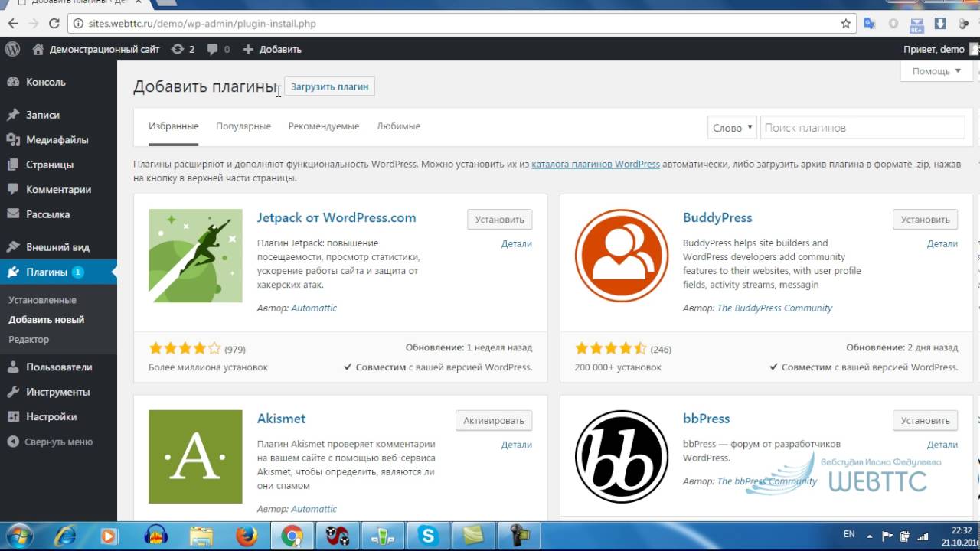
Task: Click 'Загрузить плагин' button
Action: point(329,86)
